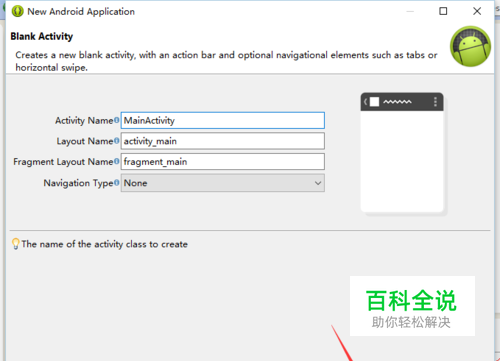Click the hint text about activity class
Image resolution: width=500 pixels, height=361 pixels.
point(105,244)
